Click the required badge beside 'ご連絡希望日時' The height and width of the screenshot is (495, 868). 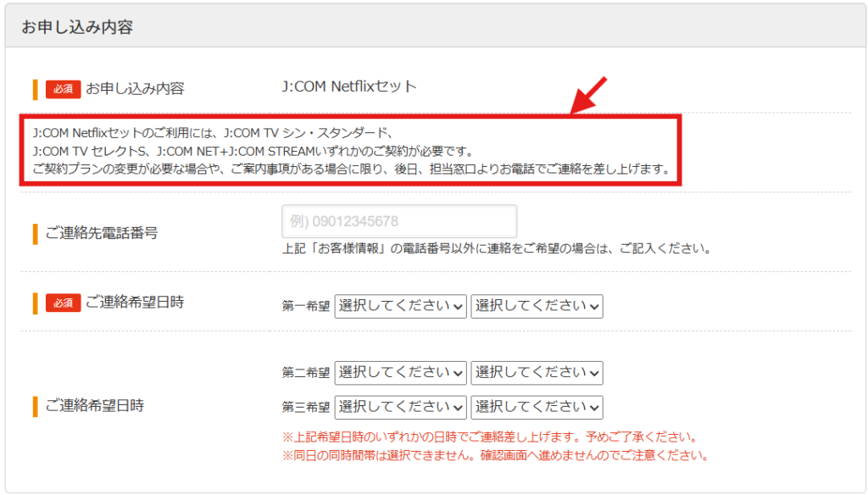tap(63, 303)
